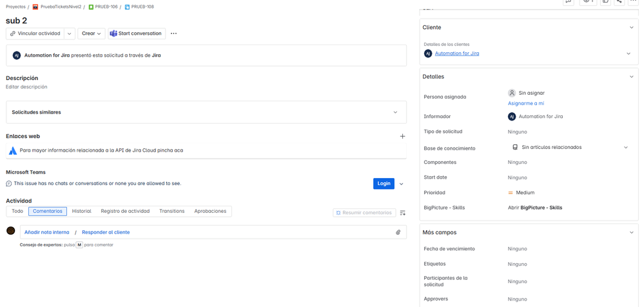The width and height of the screenshot is (644, 307).
Task: Click the Automation for Jira avatar in request banner
Action: click(16, 55)
